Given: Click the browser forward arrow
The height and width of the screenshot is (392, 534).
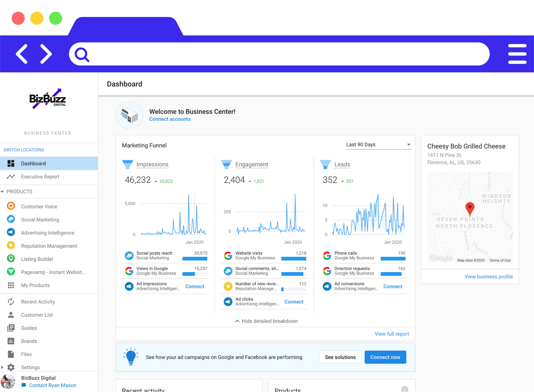Looking at the screenshot, I should point(46,54).
